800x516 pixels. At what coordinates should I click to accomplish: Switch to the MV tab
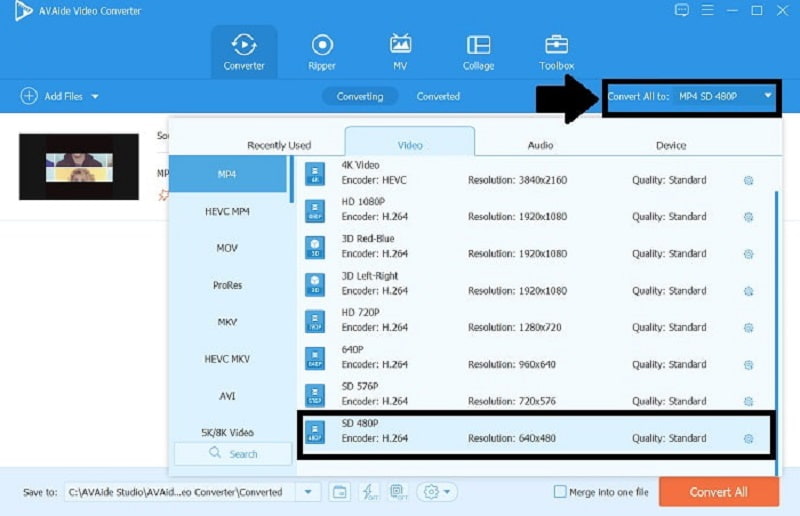(x=401, y=52)
